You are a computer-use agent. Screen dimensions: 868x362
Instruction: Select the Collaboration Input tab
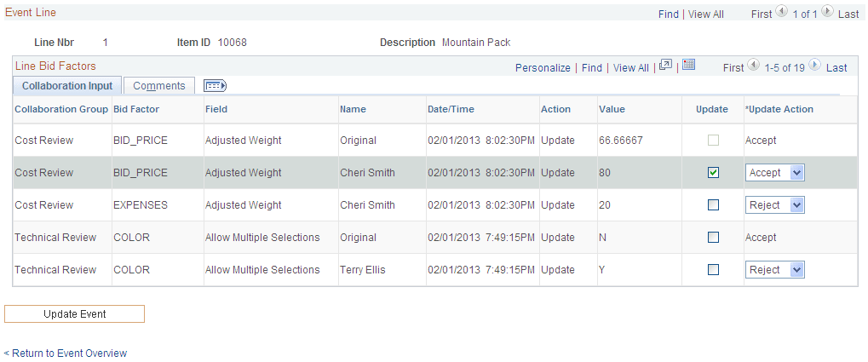pyautogui.click(x=67, y=86)
